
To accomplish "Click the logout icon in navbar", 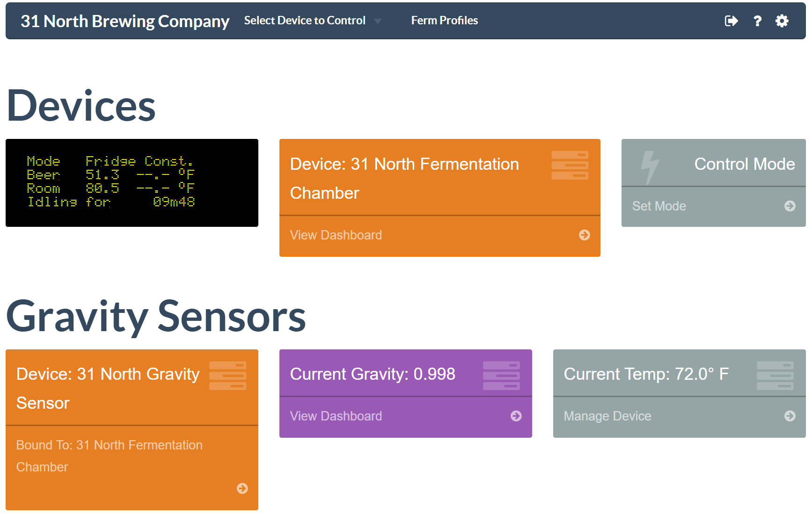I will [x=731, y=21].
